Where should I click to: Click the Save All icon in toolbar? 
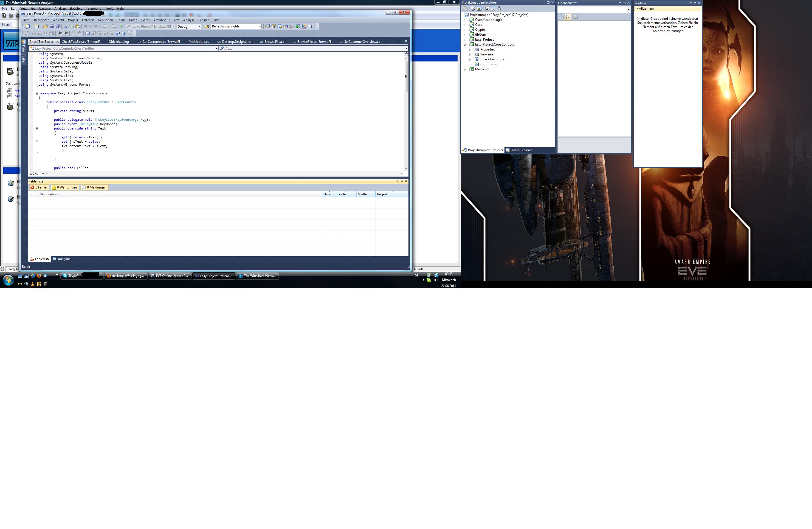58,27
